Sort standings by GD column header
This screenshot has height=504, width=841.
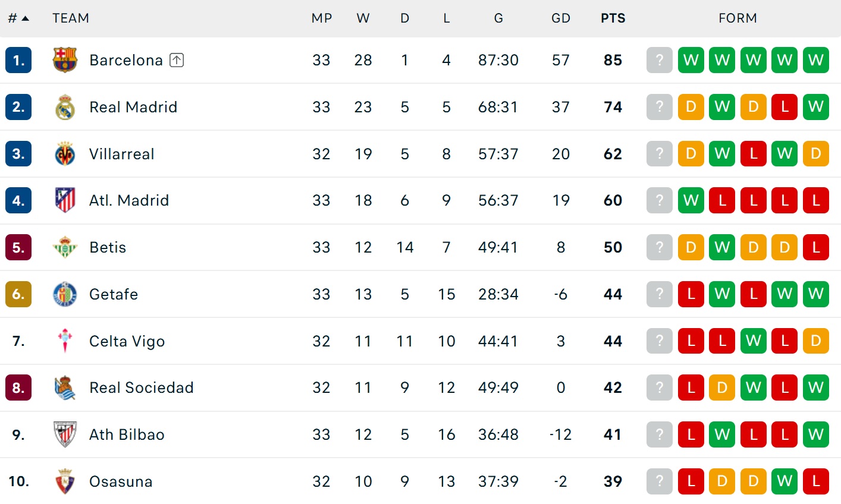560,18
